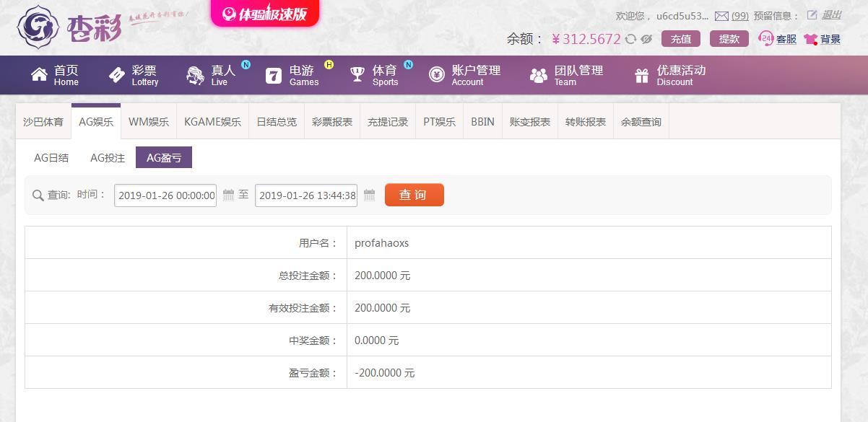Open the mail inbox envelope icon
Screen dimensions: 868x422
point(721,16)
